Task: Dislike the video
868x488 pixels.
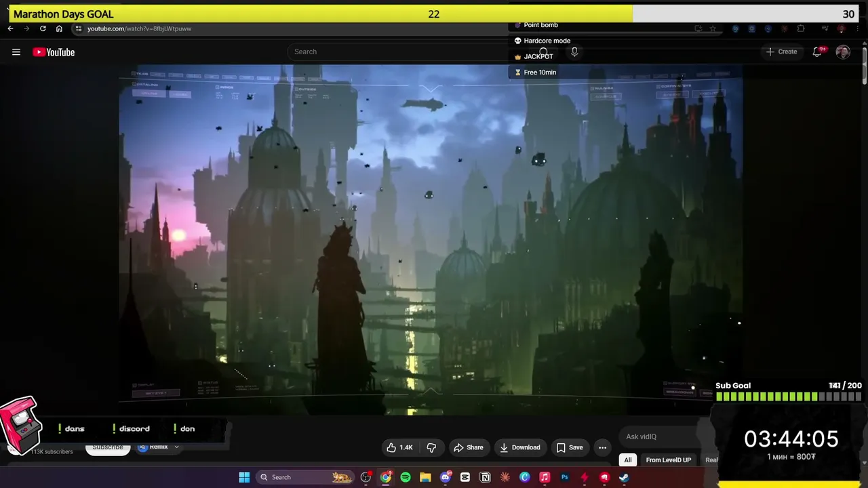Action: click(x=431, y=447)
